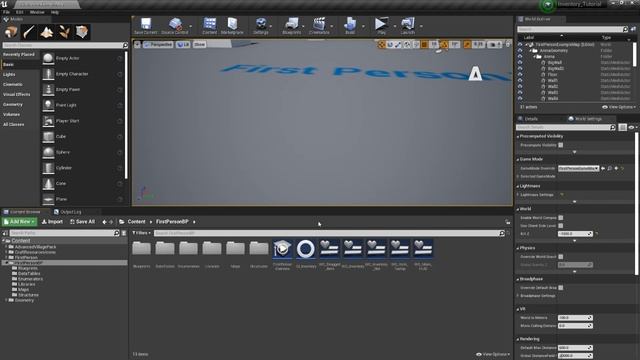
Task: Toggle the world/local coordinate system icon
Action: coord(407,44)
